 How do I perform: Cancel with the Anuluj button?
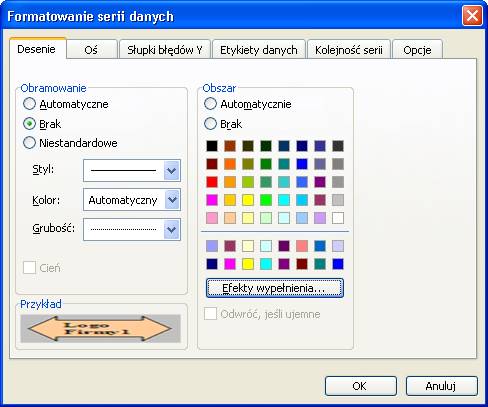pos(442,386)
